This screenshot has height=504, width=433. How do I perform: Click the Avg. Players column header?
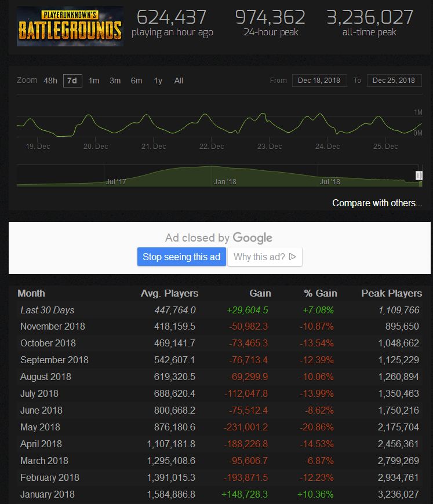tap(169, 293)
